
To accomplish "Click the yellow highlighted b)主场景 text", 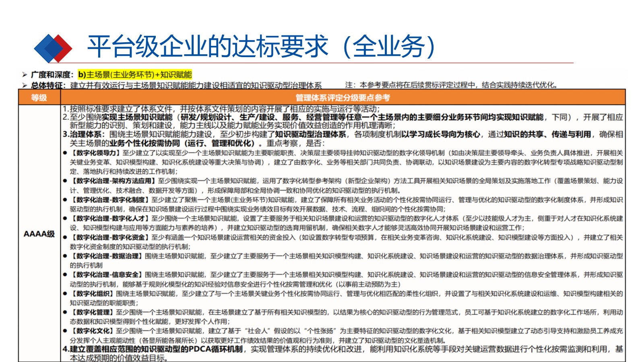I will (x=135, y=74).
